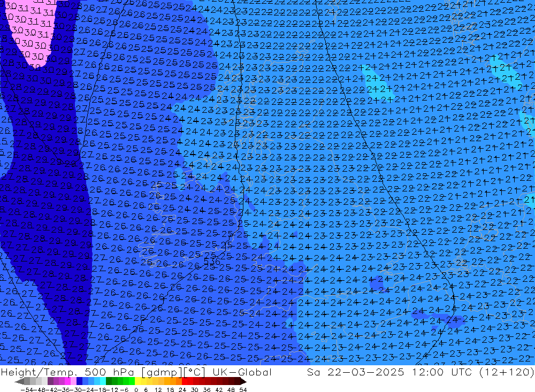This screenshot has height=392, width=535.
Task: Click the '54' legend scale label
Action: [243, 390]
